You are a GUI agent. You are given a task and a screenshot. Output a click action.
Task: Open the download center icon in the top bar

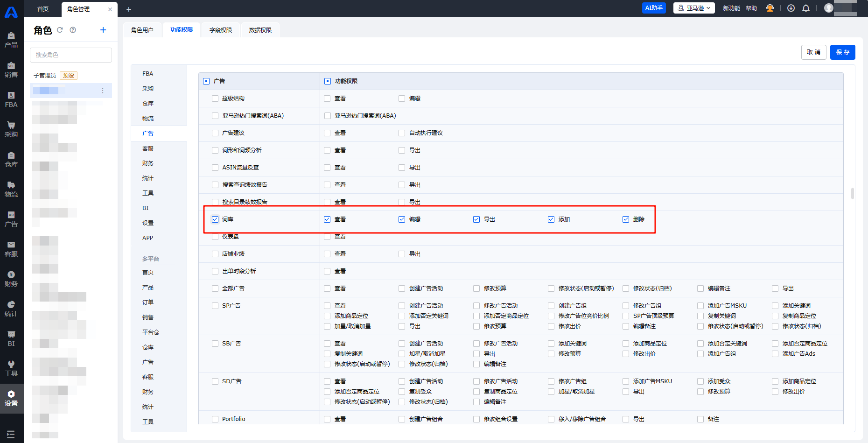pyautogui.click(x=791, y=8)
